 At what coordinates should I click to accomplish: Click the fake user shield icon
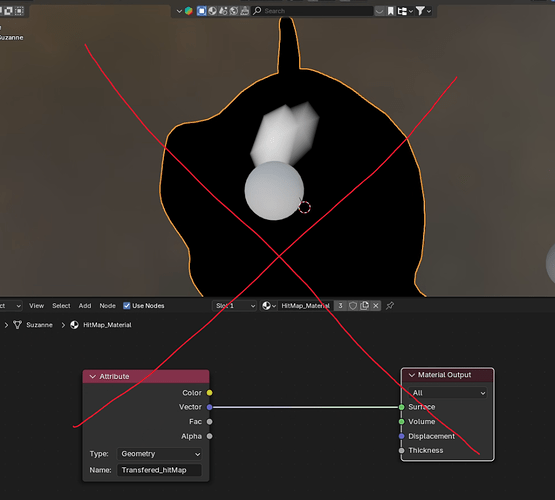pyautogui.click(x=353, y=306)
